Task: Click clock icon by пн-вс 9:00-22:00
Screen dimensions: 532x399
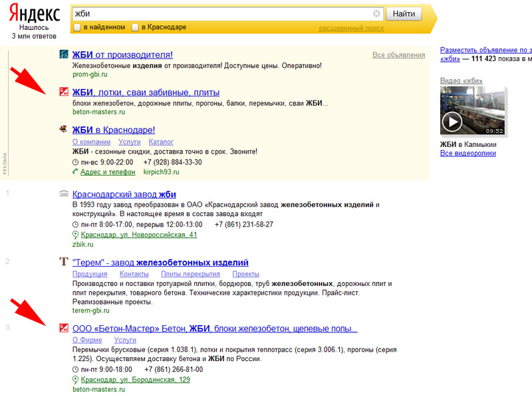Action: point(75,162)
